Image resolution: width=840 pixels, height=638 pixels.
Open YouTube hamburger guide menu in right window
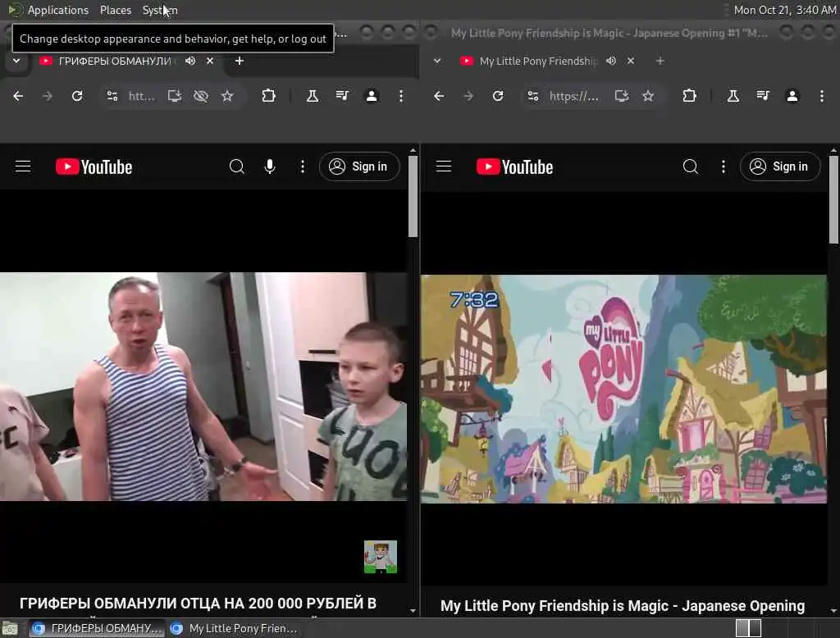point(444,166)
